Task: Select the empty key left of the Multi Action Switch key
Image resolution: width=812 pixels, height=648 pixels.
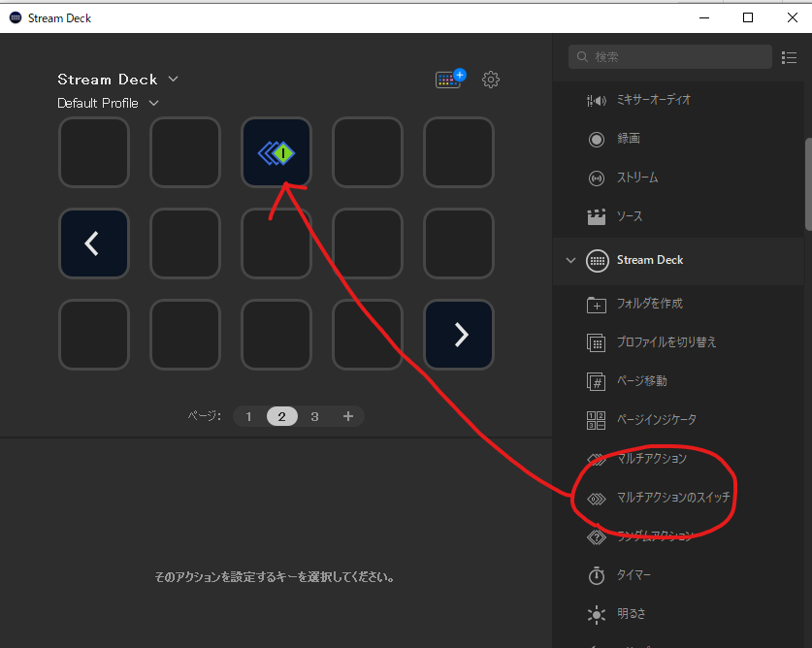Action: [185, 152]
